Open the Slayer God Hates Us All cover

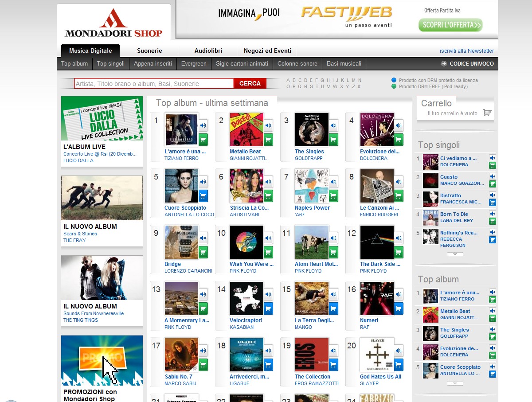[377, 355]
